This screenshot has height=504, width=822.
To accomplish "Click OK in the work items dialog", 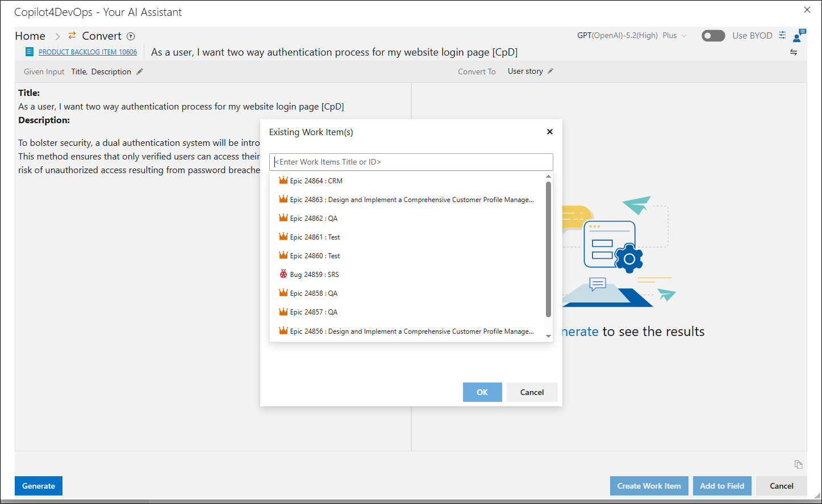I will click(482, 392).
